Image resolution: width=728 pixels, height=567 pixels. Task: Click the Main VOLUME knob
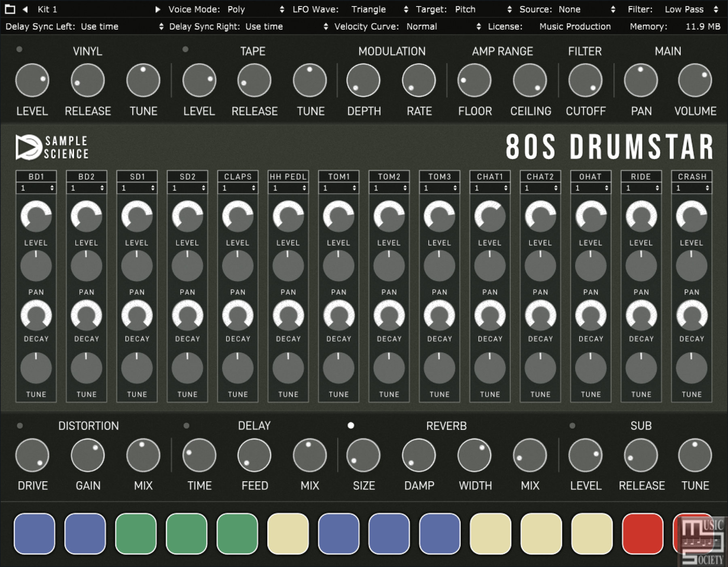click(695, 80)
